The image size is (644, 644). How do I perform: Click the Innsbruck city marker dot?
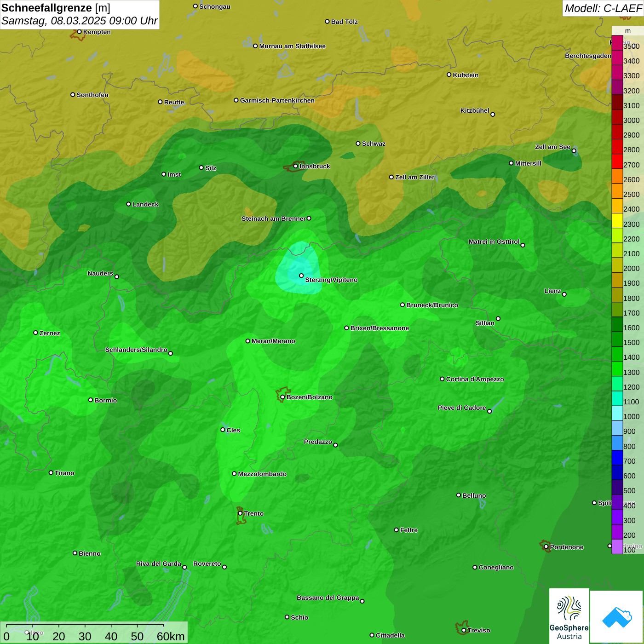click(x=295, y=166)
